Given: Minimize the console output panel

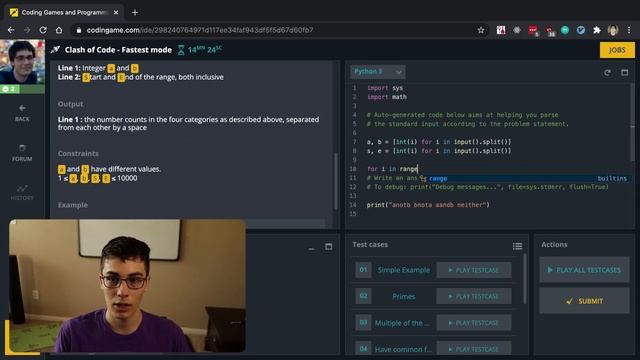Looking at the screenshot, I should [311, 248].
